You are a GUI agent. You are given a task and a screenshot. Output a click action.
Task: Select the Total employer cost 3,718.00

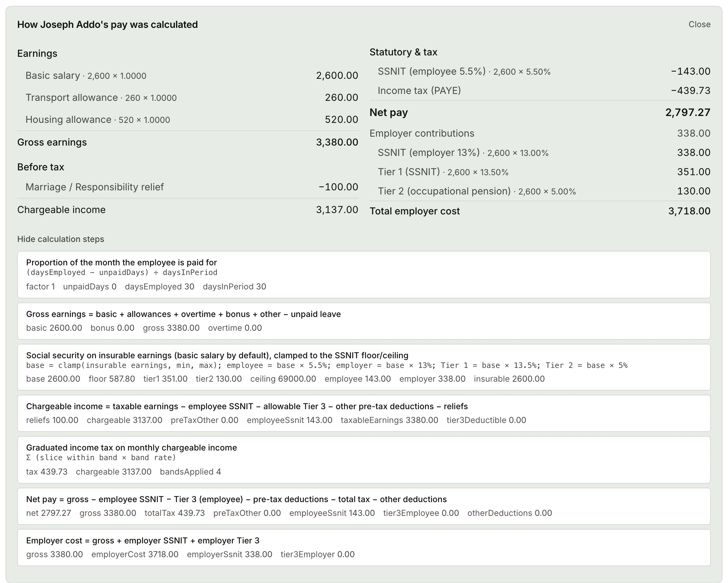[x=689, y=211]
